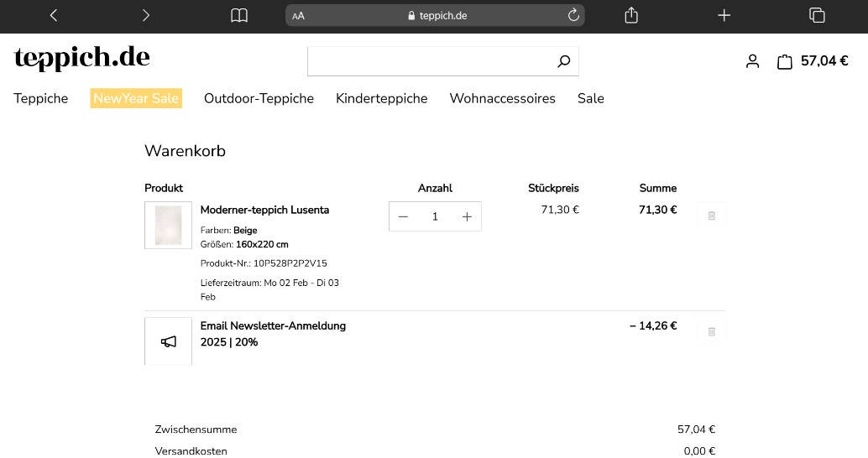The height and width of the screenshot is (458, 868).
Task: Click Email Newsletter-Anmeldung 2025 | 20% text
Action: coord(273,334)
